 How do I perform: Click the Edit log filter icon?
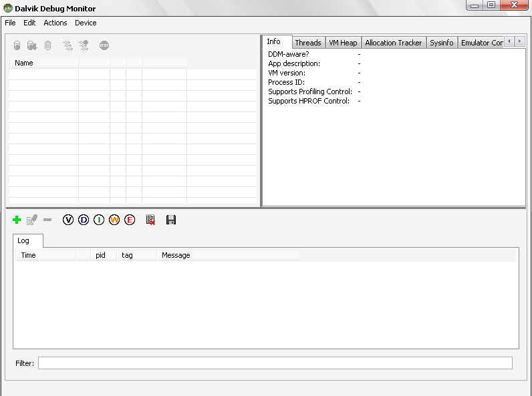coord(32,220)
